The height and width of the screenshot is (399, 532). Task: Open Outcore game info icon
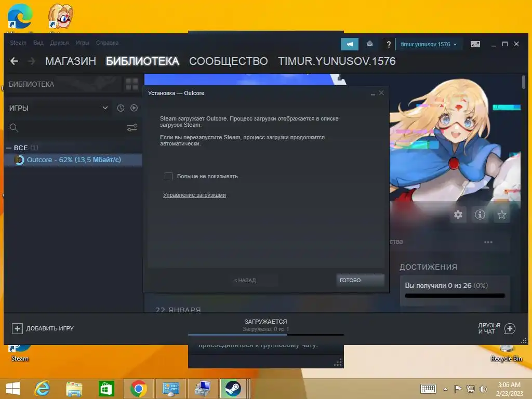point(480,215)
